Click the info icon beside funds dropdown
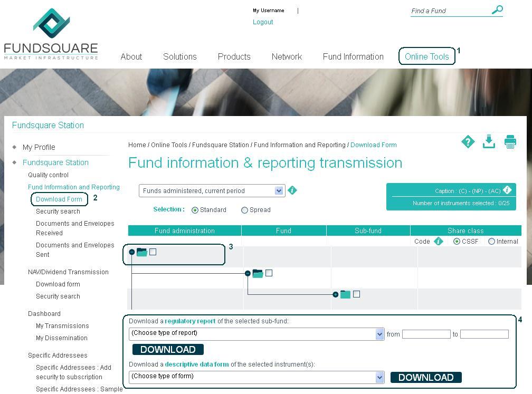The height and width of the screenshot is (394, 532). [292, 190]
